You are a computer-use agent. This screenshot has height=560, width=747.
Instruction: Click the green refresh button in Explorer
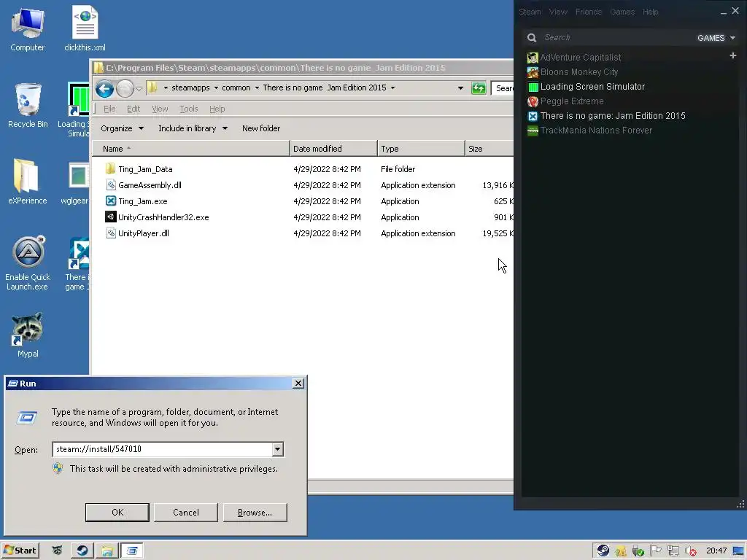tap(479, 88)
